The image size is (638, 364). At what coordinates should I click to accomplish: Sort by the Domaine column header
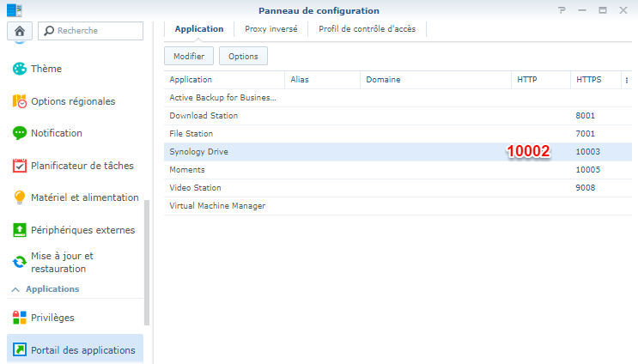[435, 80]
